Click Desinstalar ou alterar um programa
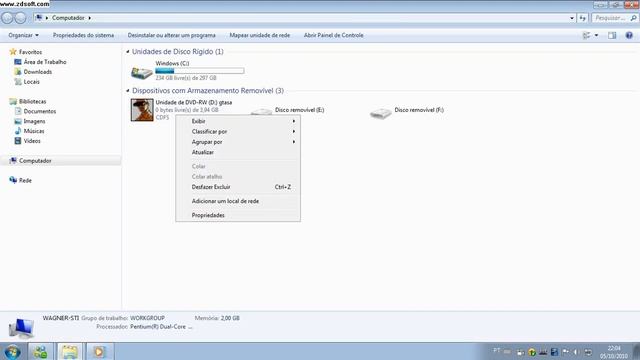Viewport: 640px width, 360px height. click(x=171, y=36)
